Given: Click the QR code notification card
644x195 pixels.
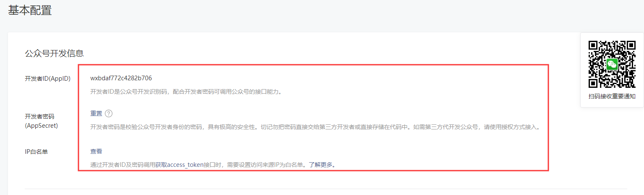Looking at the screenshot, I should click(612, 70).
